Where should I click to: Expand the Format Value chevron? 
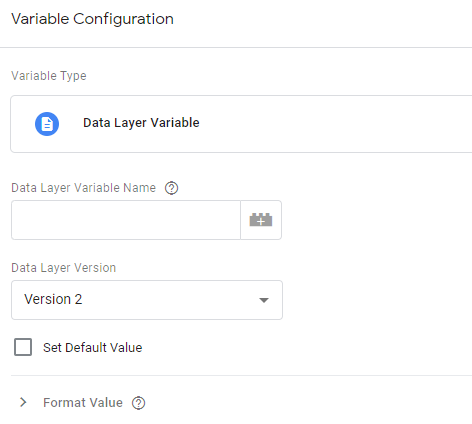tap(23, 402)
